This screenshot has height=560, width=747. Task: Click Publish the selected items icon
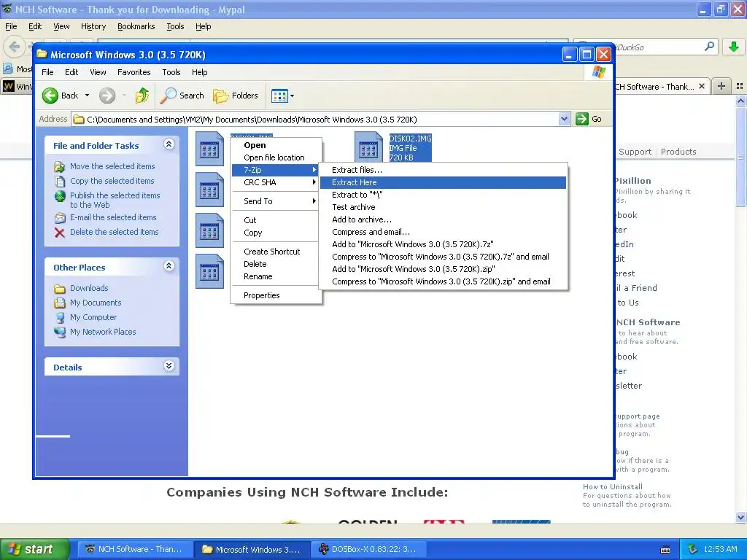tap(60, 196)
